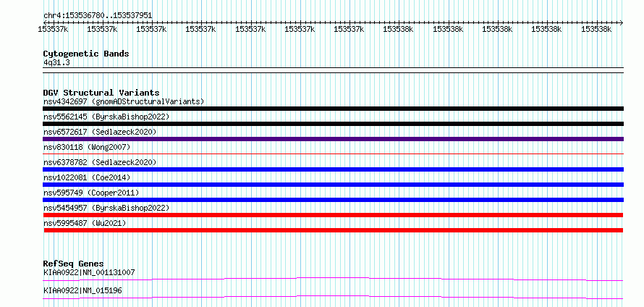This screenshot has height=307, width=644.
Task: Open variant nsv1022081 Coe2014 label
Action: point(87,177)
